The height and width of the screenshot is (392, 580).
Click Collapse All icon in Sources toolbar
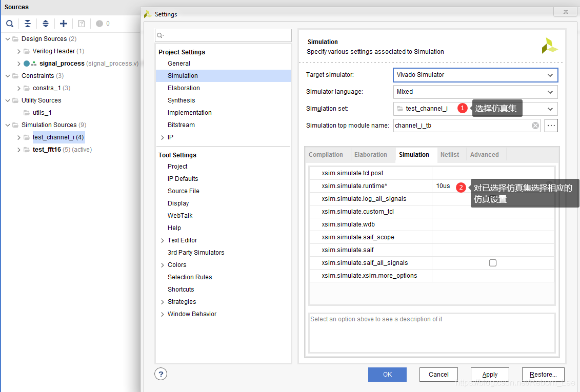(28, 24)
